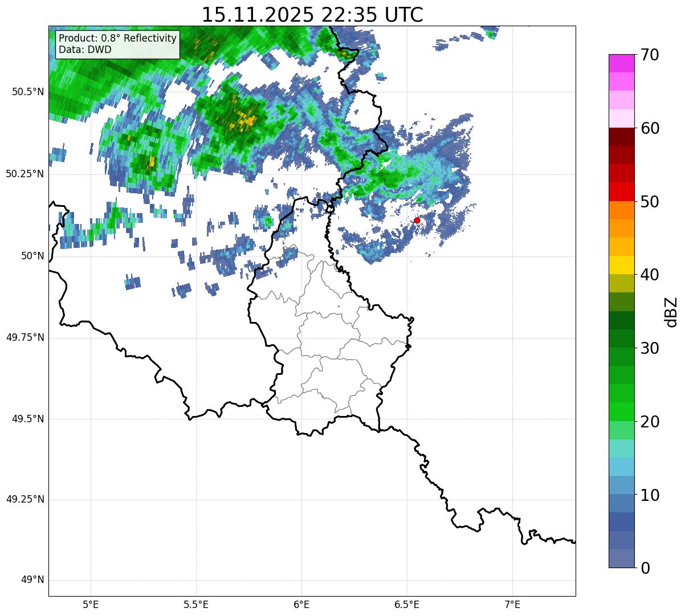Click the 7°E longitude label
The image size is (685, 616).
tap(512, 605)
